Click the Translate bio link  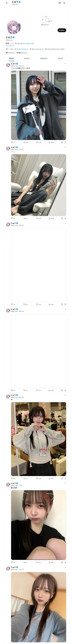pyautogui.click(x=10, y=46)
